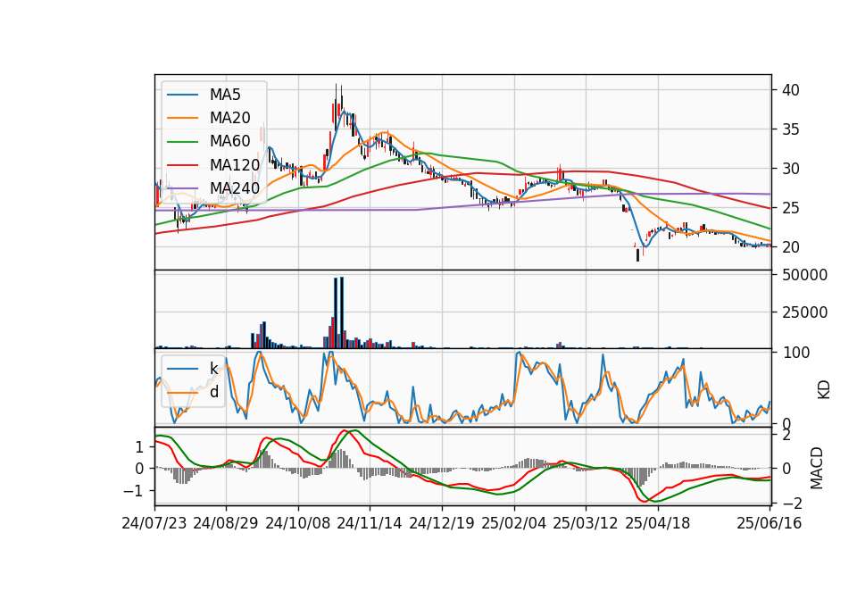Click the lowest candlestick near April 2025

pos(637,254)
